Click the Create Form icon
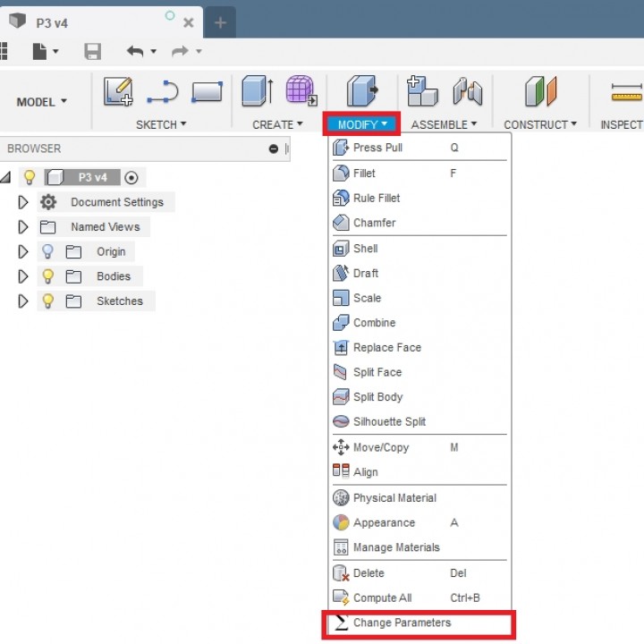 pyautogui.click(x=301, y=91)
